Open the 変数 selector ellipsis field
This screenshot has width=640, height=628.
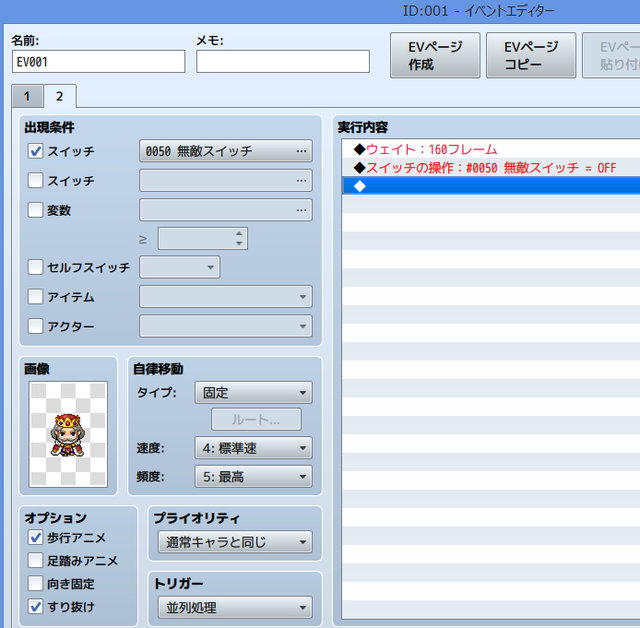point(226,210)
